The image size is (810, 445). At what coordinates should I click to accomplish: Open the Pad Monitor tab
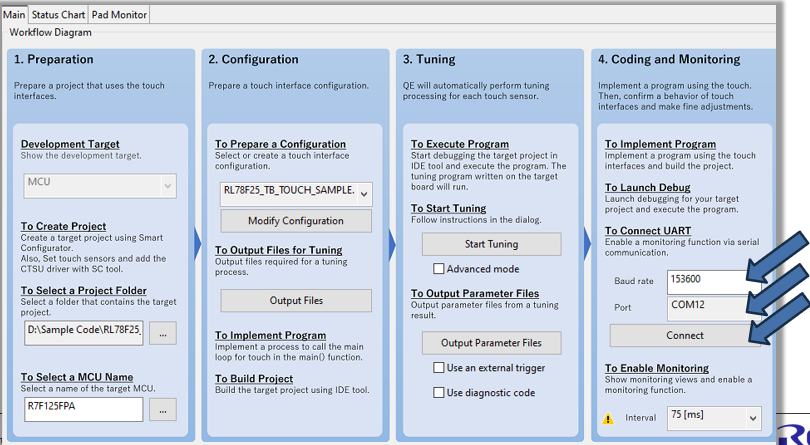[119, 15]
